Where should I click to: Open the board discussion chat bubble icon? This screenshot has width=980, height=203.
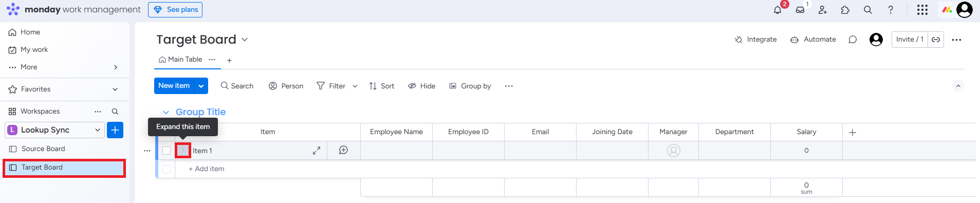click(x=853, y=40)
